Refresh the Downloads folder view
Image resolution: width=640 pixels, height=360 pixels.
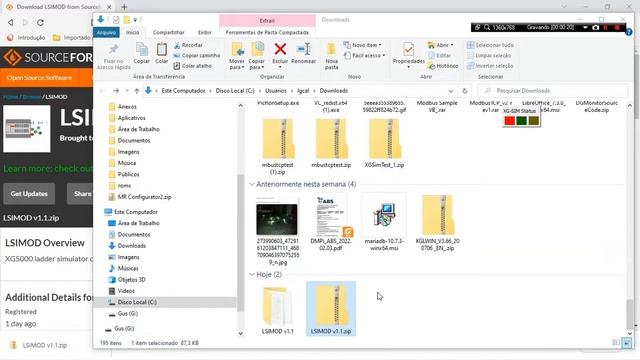point(464,91)
